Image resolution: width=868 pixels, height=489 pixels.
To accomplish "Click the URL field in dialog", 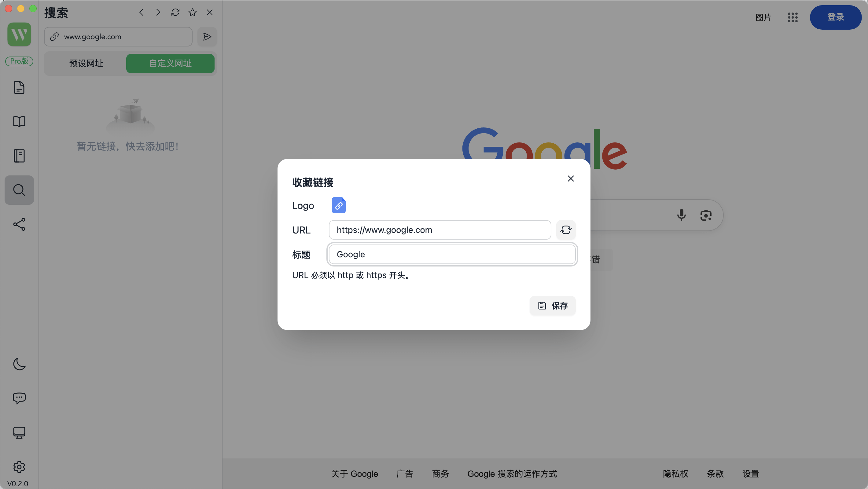I will pyautogui.click(x=440, y=230).
